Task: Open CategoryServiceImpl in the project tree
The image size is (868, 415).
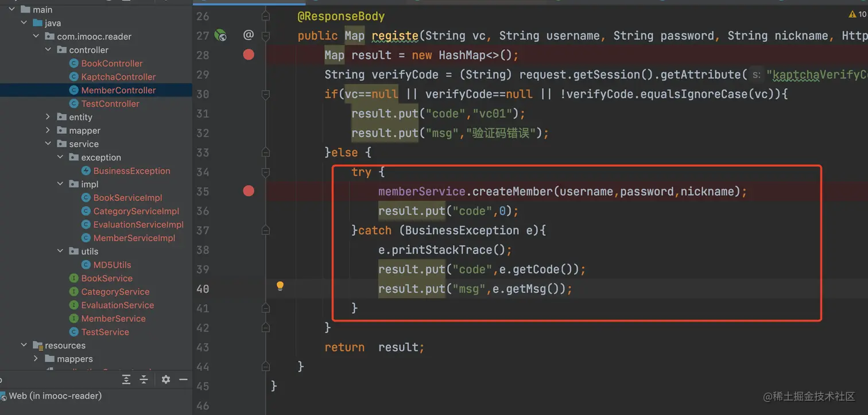Action: (136, 211)
